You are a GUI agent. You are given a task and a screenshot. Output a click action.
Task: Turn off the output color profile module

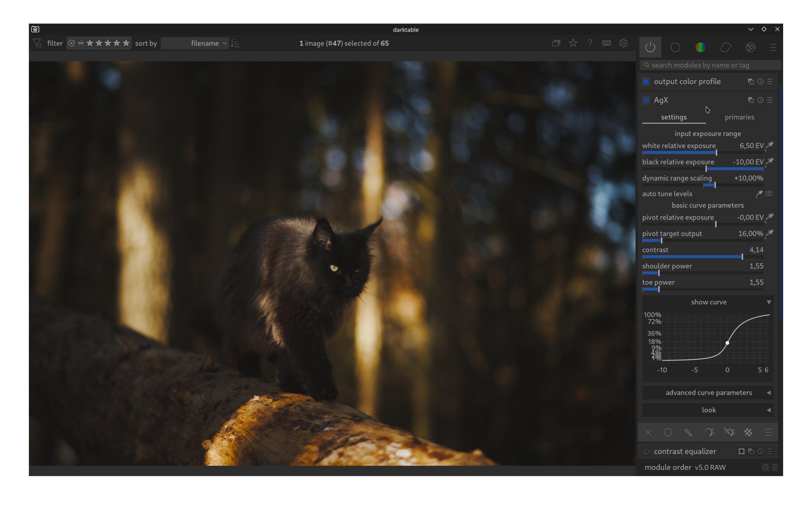[x=646, y=82]
